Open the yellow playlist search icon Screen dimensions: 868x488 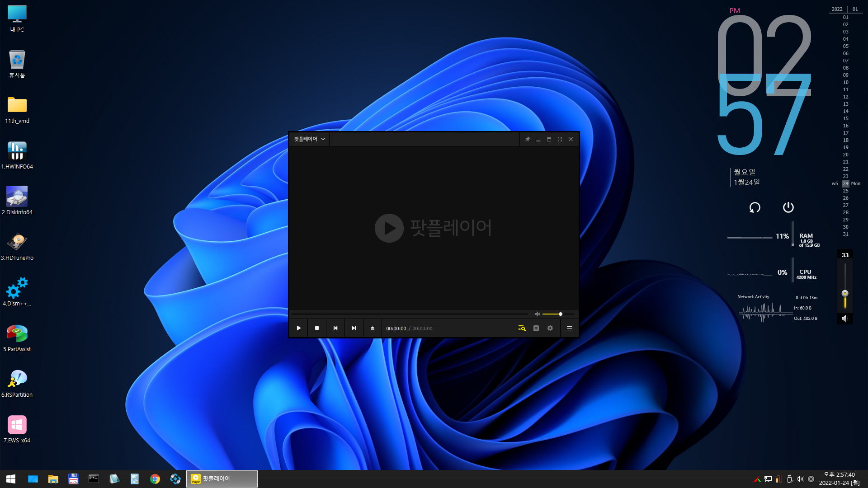tap(522, 328)
